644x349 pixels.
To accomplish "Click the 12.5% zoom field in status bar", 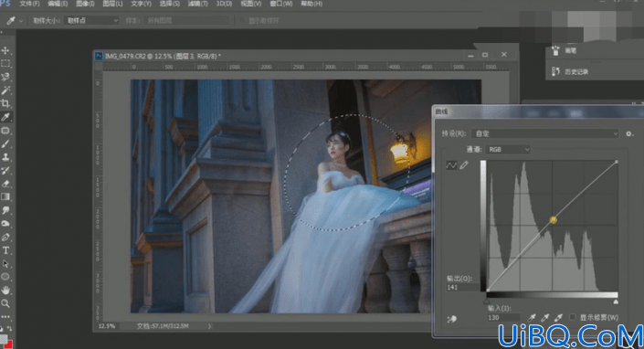I will (107, 326).
